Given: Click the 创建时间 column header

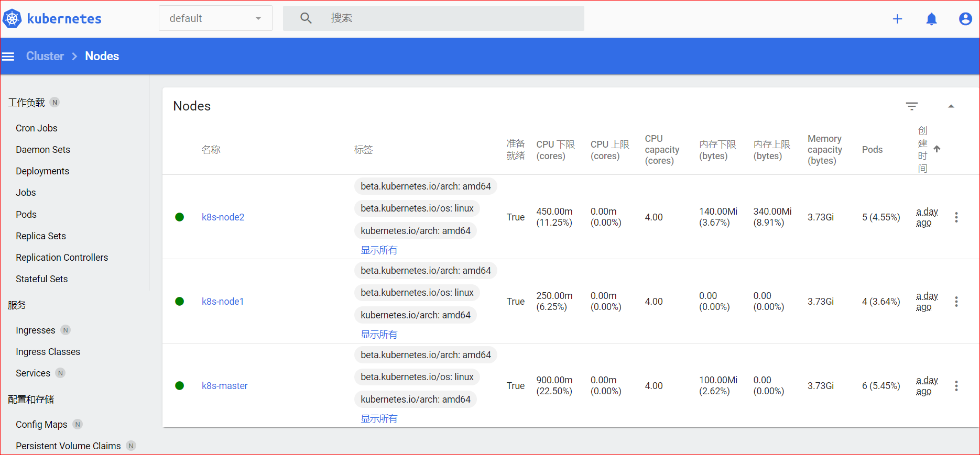Looking at the screenshot, I should [922, 149].
